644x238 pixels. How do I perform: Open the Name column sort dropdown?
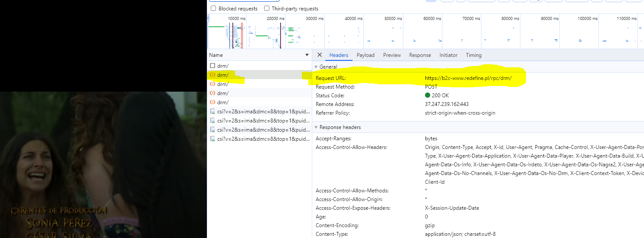pyautogui.click(x=307, y=55)
